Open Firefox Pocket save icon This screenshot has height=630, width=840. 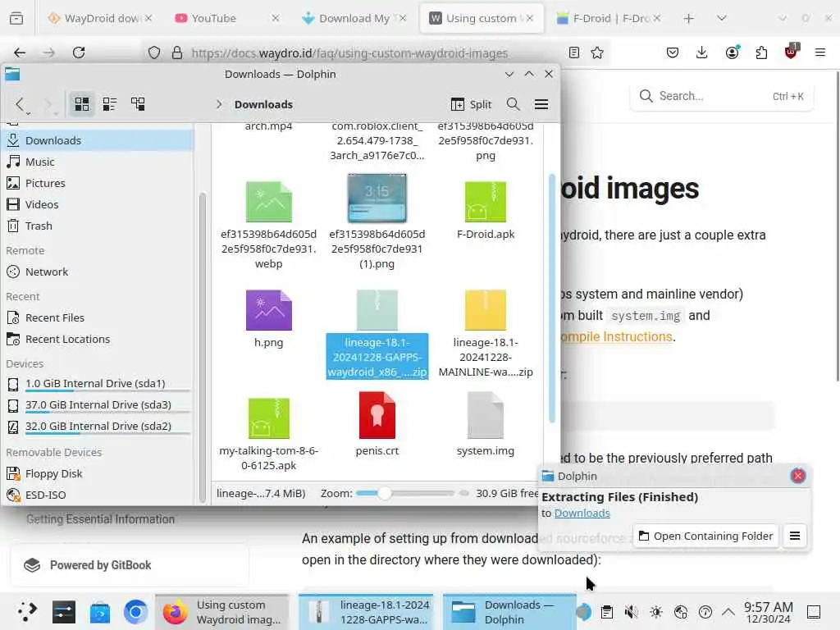pos(673,52)
